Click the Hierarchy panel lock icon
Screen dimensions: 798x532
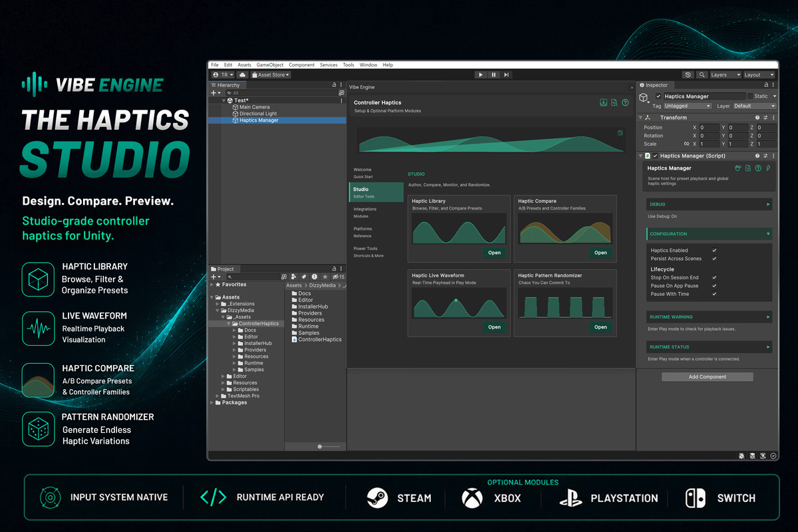[x=334, y=85]
